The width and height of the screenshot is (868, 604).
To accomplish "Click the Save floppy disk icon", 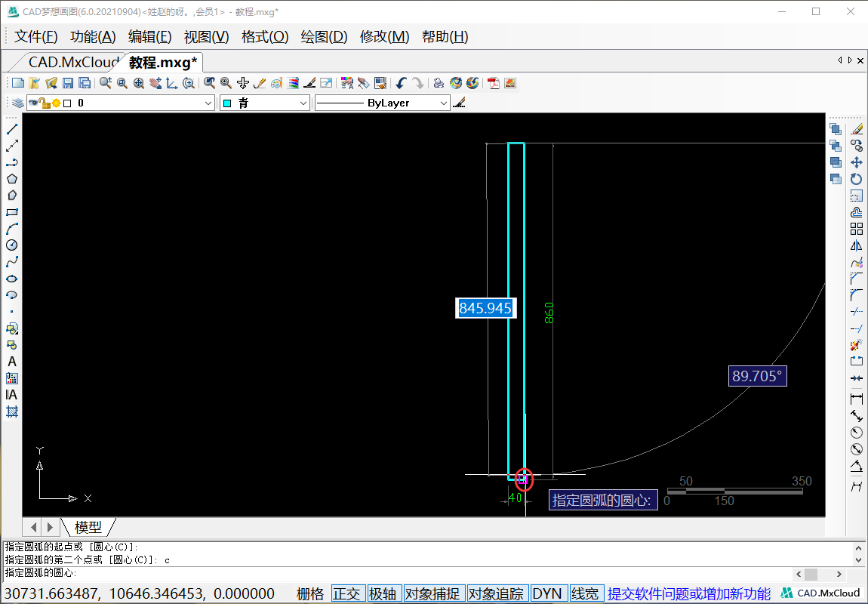I will tap(68, 83).
